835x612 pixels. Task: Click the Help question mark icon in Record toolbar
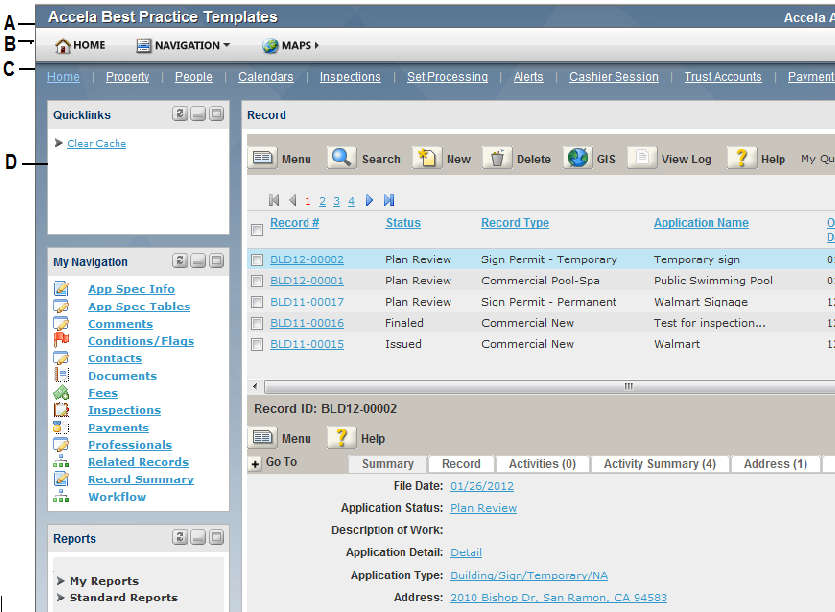coord(741,158)
